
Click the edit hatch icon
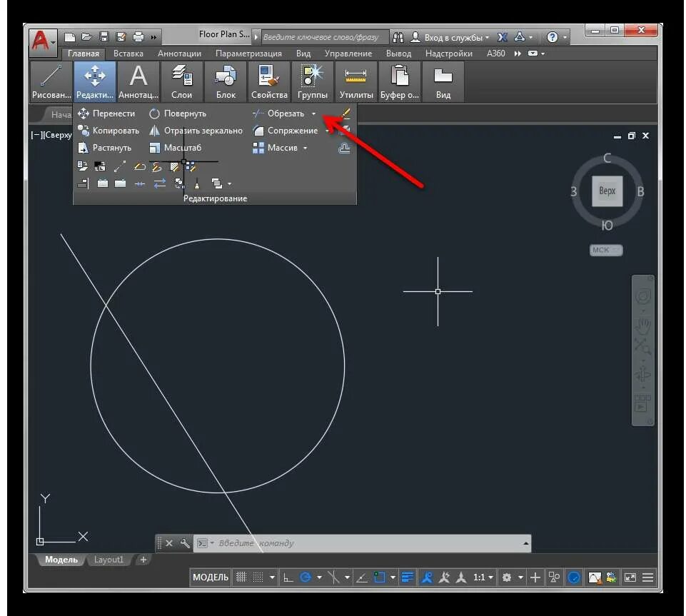click(x=174, y=166)
